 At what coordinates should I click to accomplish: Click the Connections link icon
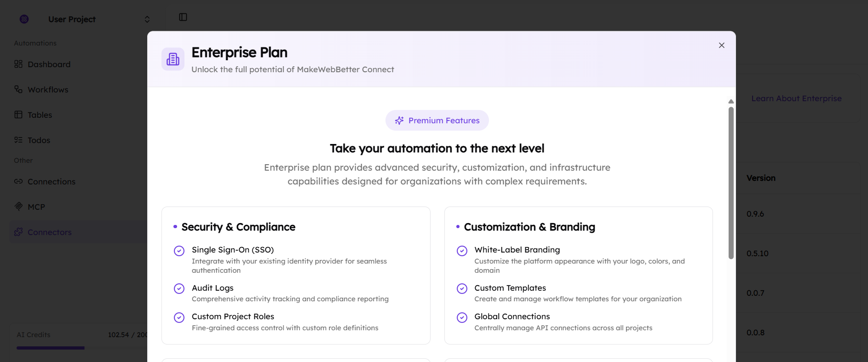tap(18, 181)
